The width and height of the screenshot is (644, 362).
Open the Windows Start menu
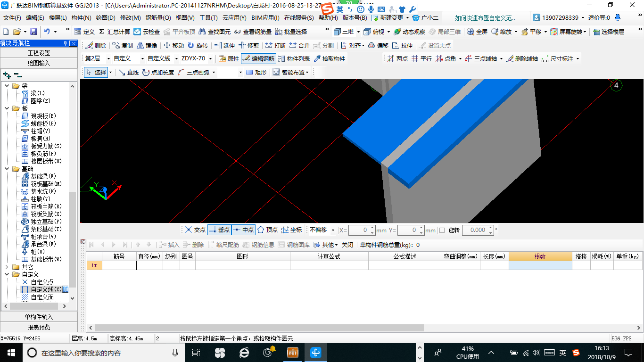click(x=11, y=352)
